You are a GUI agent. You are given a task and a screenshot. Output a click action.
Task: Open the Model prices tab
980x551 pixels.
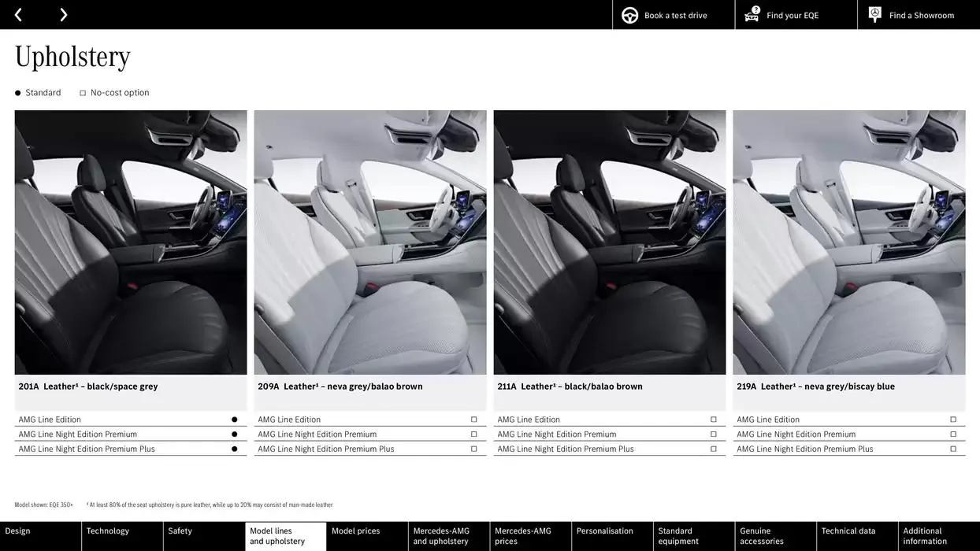pyautogui.click(x=367, y=536)
